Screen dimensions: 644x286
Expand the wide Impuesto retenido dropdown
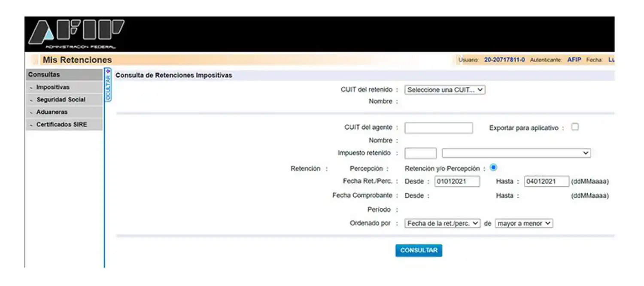coord(516,153)
